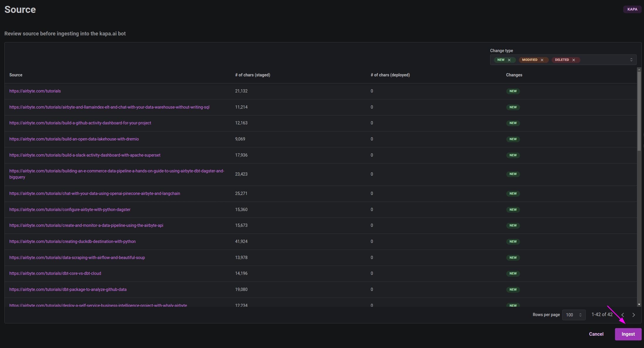Screen dimensions: 644x348
Task: Click the scrollbar up arrow
Action: [639, 70]
